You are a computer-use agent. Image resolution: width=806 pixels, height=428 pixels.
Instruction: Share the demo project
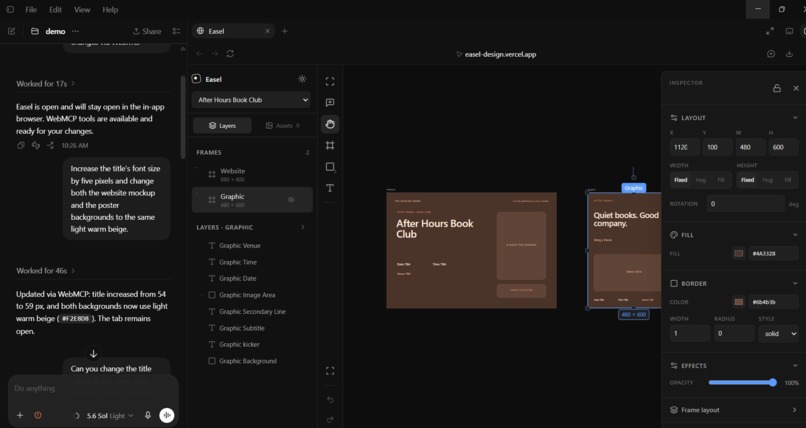click(x=147, y=31)
